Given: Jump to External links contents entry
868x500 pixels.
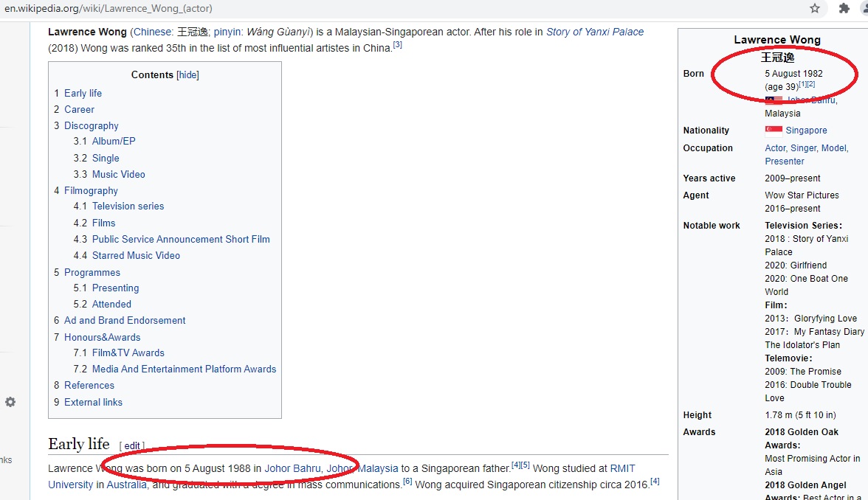Looking at the screenshot, I should point(93,402).
